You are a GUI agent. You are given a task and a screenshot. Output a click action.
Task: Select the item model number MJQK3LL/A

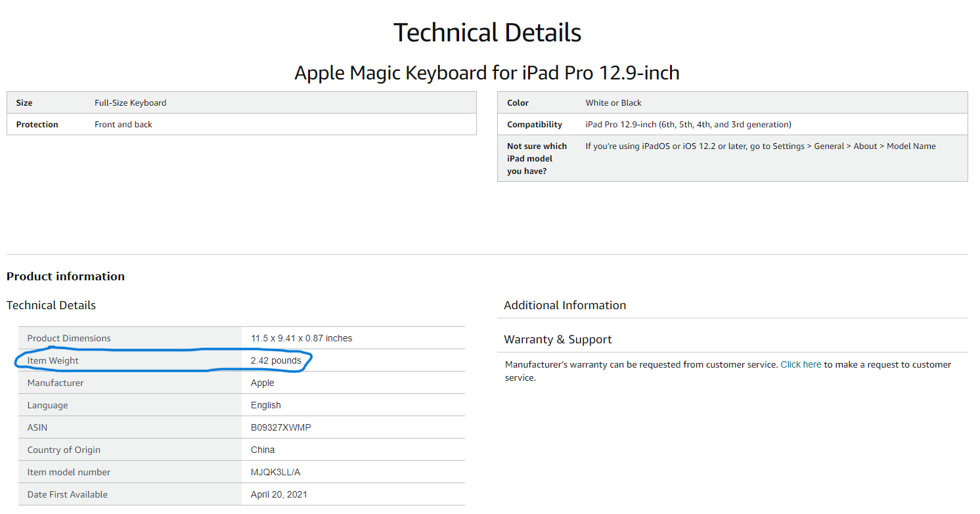(x=275, y=472)
